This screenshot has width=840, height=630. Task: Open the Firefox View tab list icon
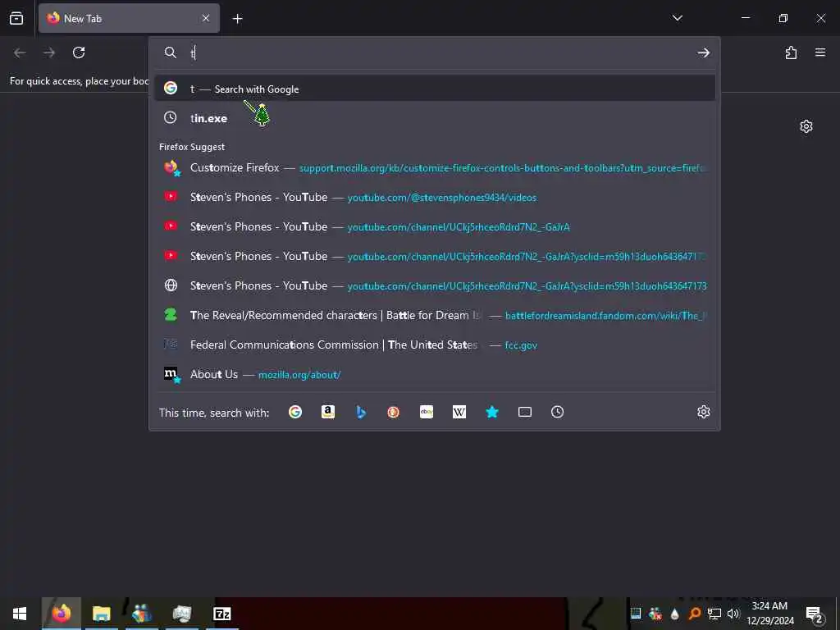16,18
